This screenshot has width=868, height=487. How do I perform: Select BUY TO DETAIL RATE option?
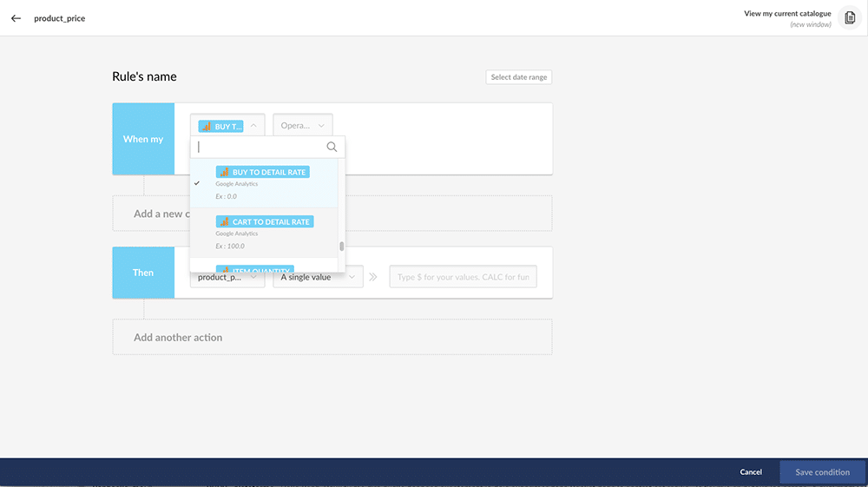pos(264,183)
